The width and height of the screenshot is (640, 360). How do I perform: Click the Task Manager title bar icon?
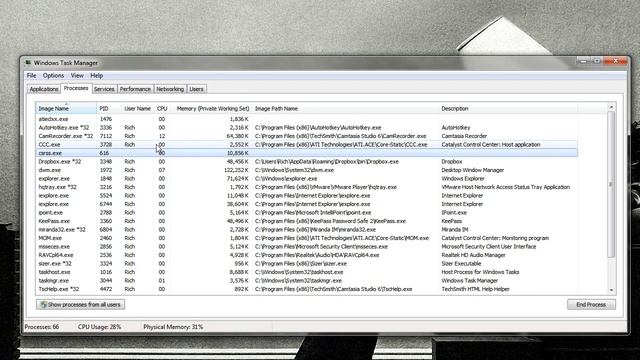coord(28,63)
